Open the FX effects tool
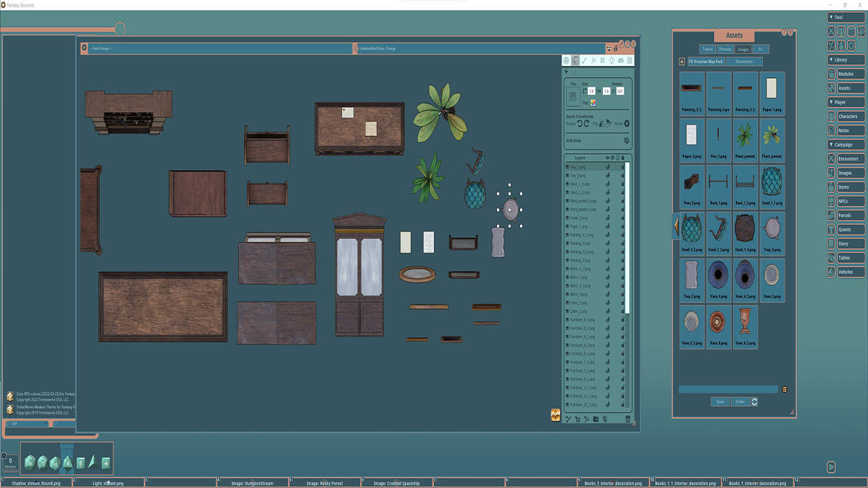 594,60
